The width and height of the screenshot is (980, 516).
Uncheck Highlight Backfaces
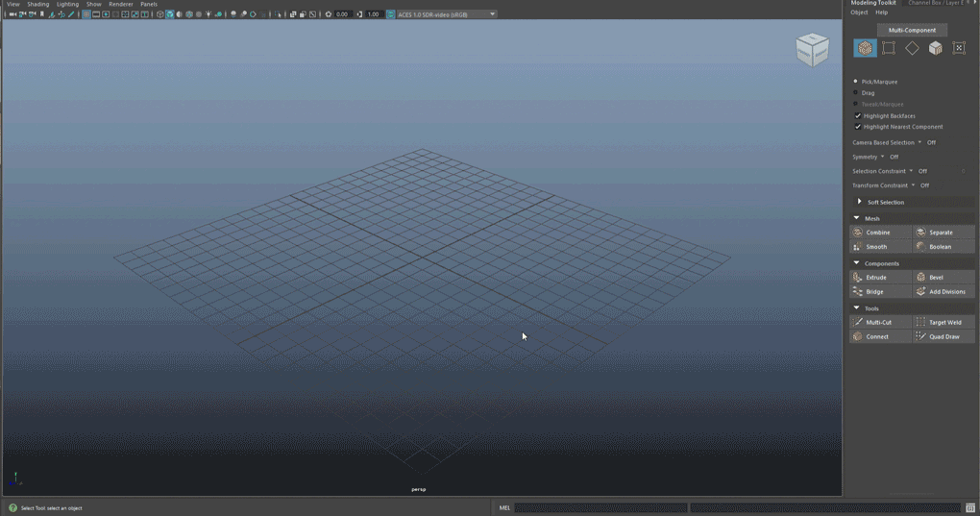pos(857,116)
